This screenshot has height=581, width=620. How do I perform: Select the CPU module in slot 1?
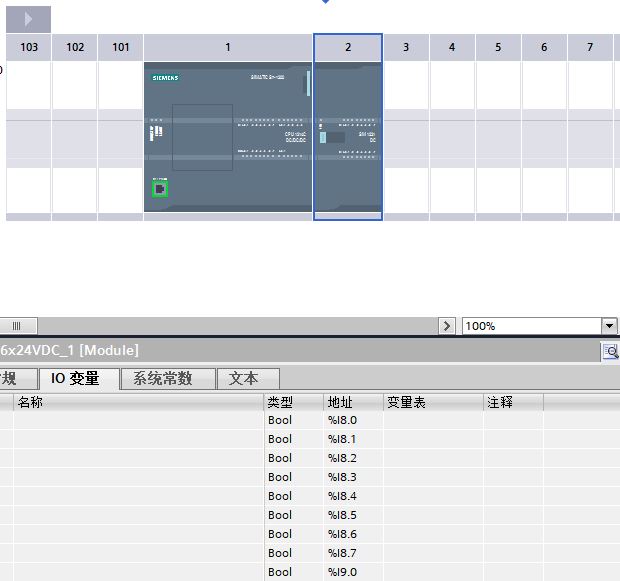point(228,135)
